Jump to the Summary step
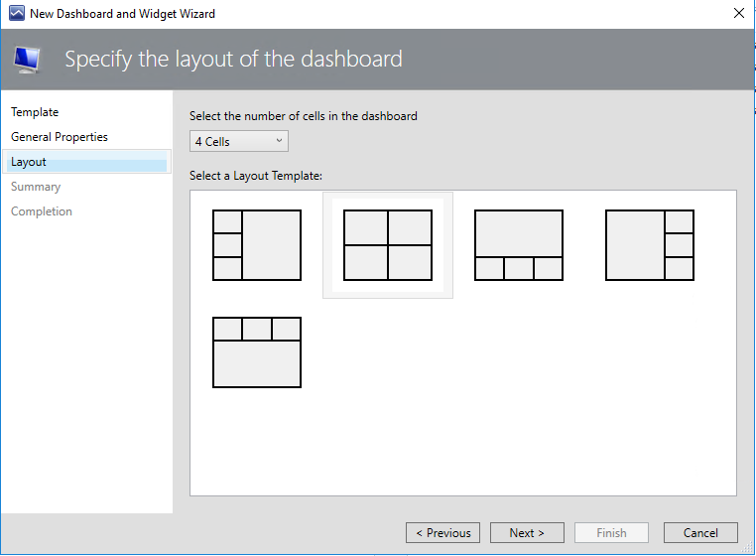 (x=36, y=187)
